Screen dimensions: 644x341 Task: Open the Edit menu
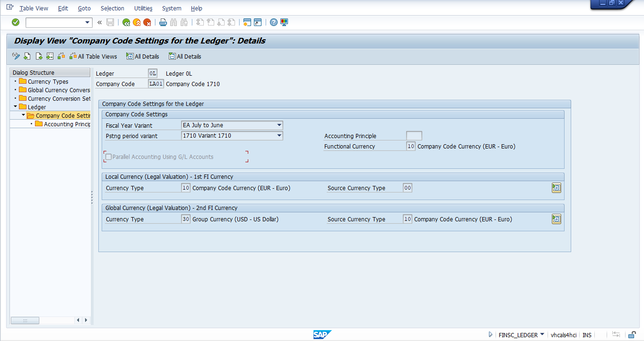pyautogui.click(x=63, y=8)
